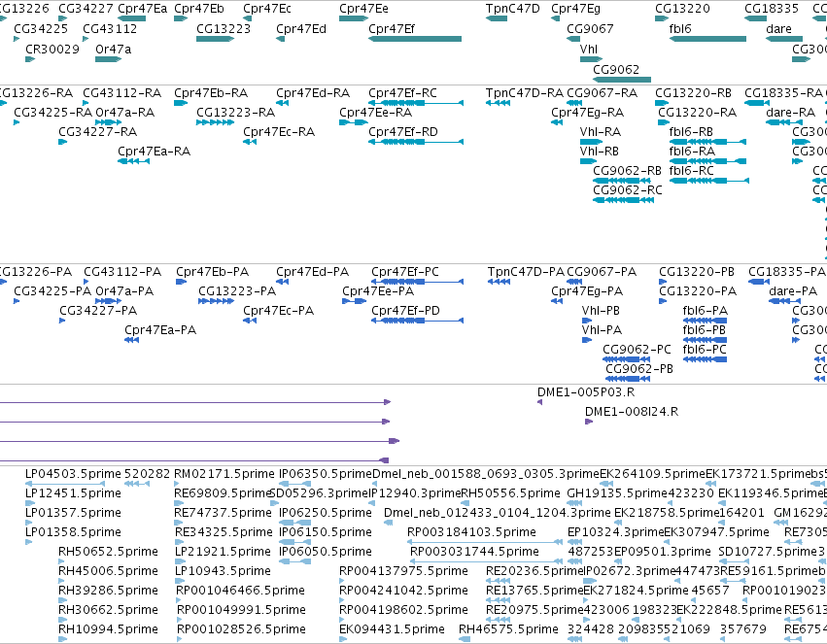Select transcript Cpr47Ee-RA
Screen dimensions: 827x644
tap(354, 122)
